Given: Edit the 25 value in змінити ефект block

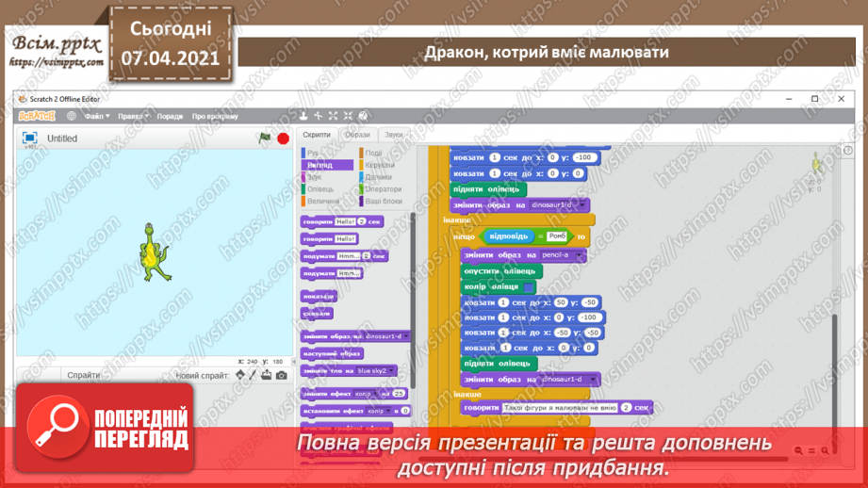Looking at the screenshot, I should pos(399,394).
